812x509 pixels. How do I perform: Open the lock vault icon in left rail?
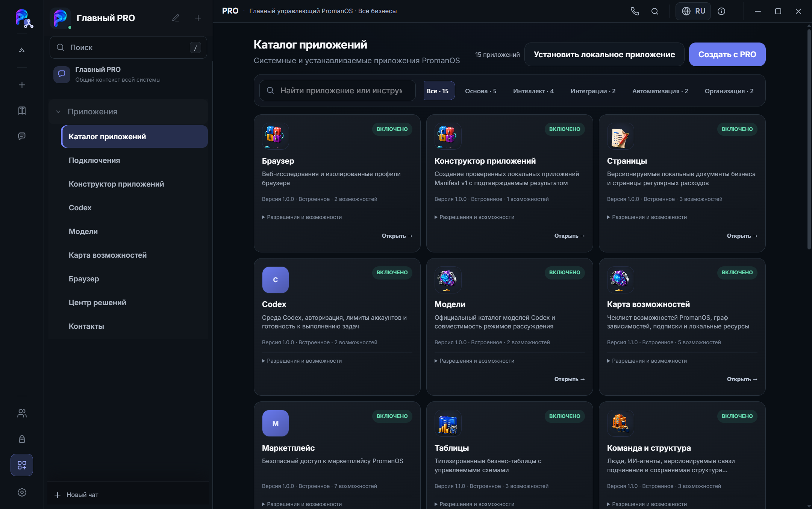[x=22, y=439]
